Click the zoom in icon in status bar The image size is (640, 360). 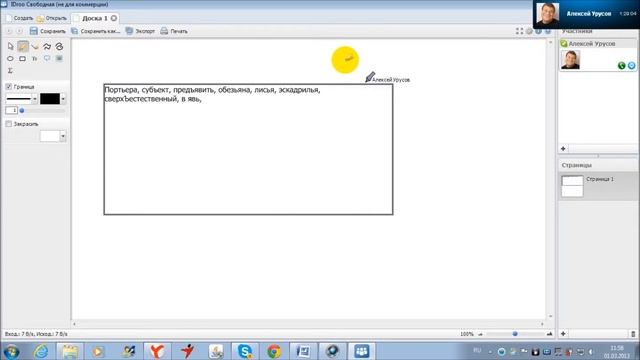click(x=549, y=334)
